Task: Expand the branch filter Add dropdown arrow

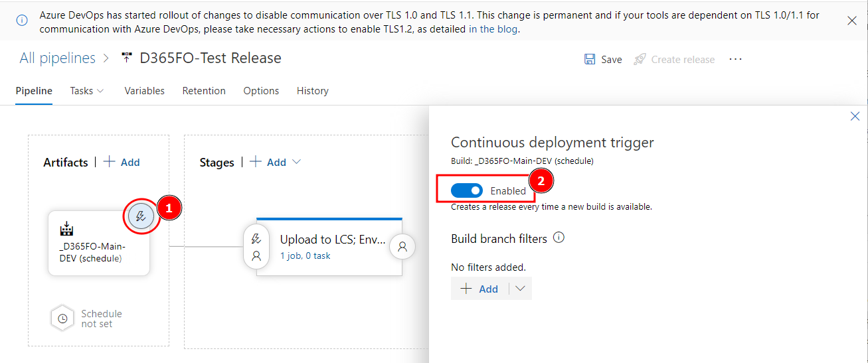Action: tap(521, 289)
